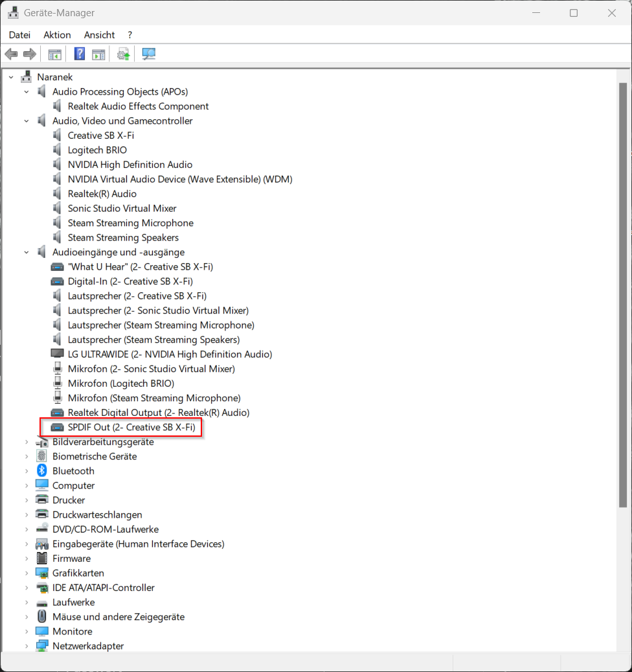This screenshot has width=632, height=672.
Task: Collapse the Naranek root node
Action: [x=11, y=77]
